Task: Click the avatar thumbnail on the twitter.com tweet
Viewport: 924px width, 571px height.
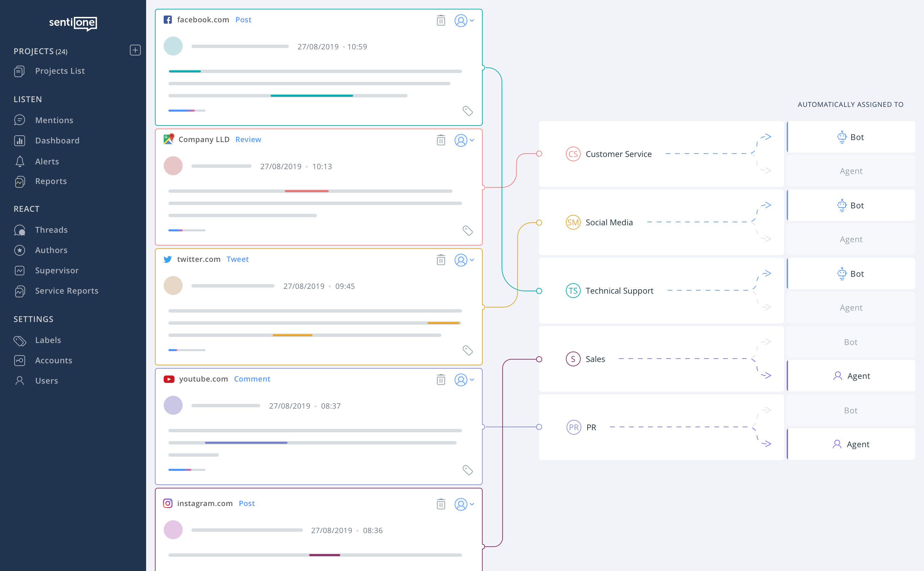Action: [x=173, y=285]
